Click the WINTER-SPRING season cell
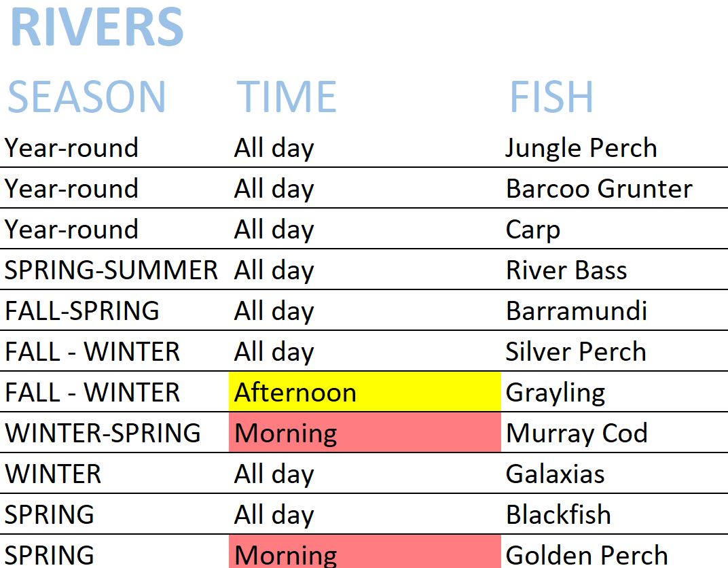 point(103,433)
